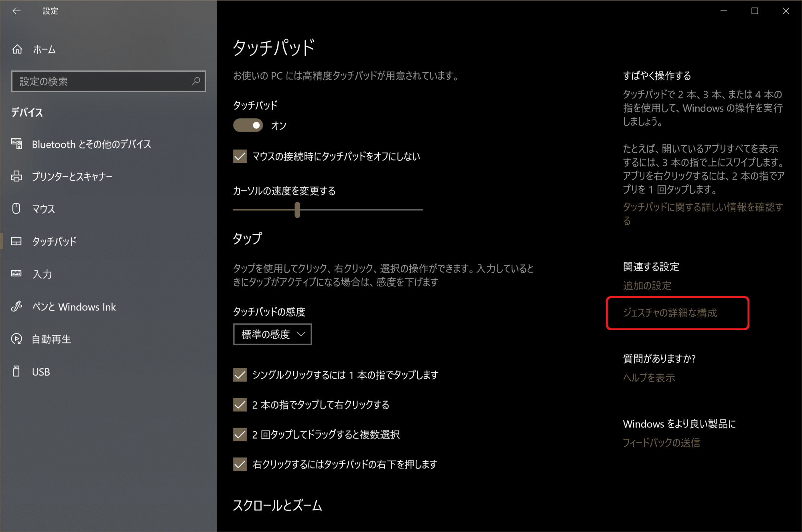
Task: Maximize the settings window
Action: tap(755, 11)
